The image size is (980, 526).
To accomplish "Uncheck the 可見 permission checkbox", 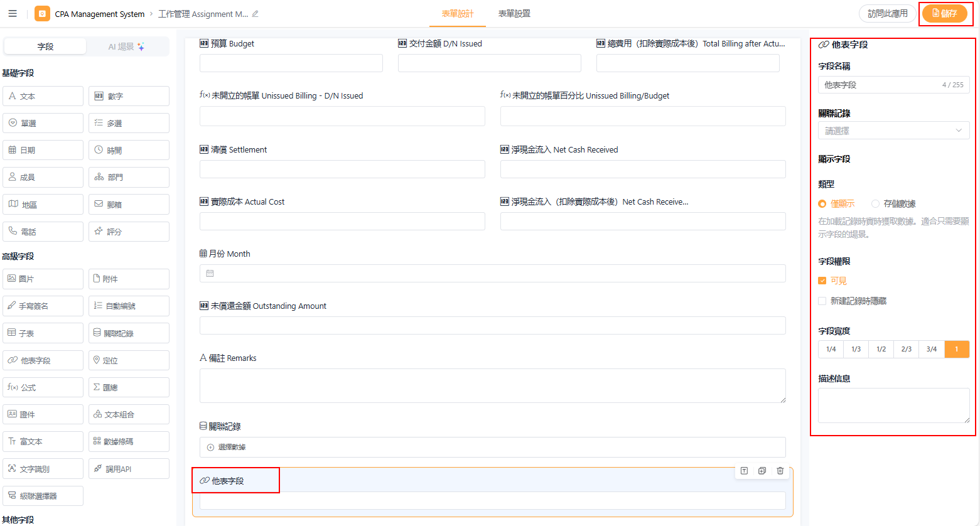I will click(822, 281).
